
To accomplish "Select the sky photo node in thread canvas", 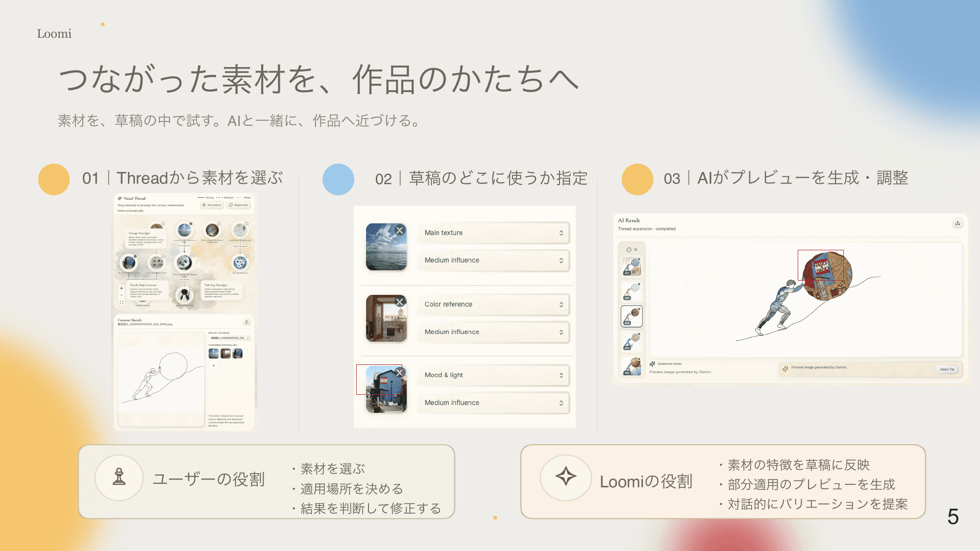I will pos(185,230).
